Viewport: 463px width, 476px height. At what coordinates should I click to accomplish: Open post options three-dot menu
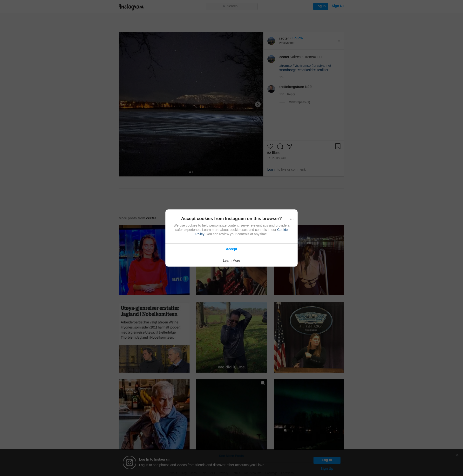click(338, 41)
